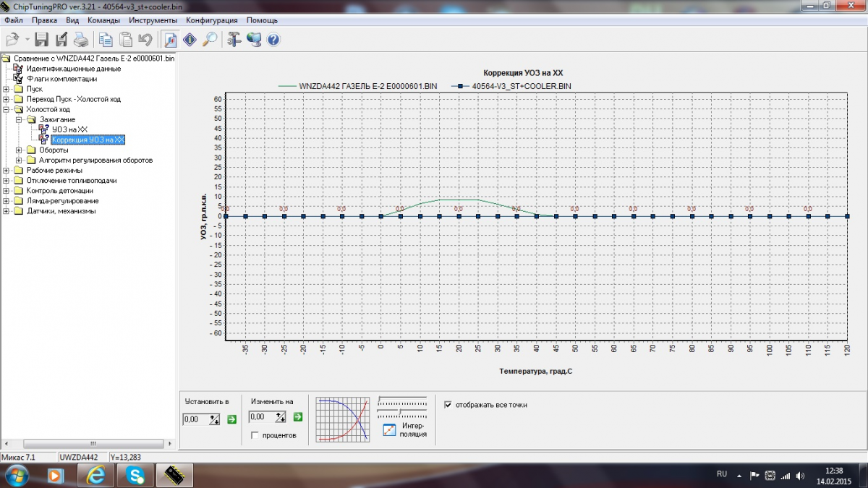Open the Файл menu
Screen dimensions: 868x488
pos(14,20)
